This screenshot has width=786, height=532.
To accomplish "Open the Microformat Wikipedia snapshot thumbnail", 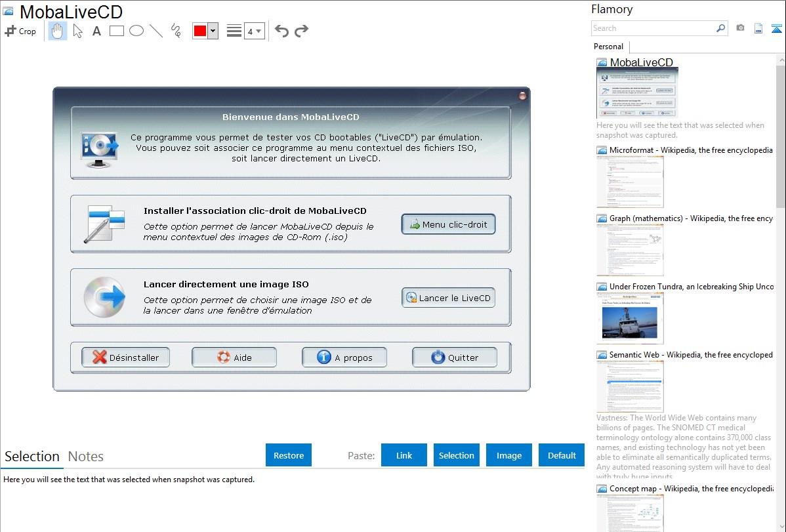I will [x=630, y=182].
